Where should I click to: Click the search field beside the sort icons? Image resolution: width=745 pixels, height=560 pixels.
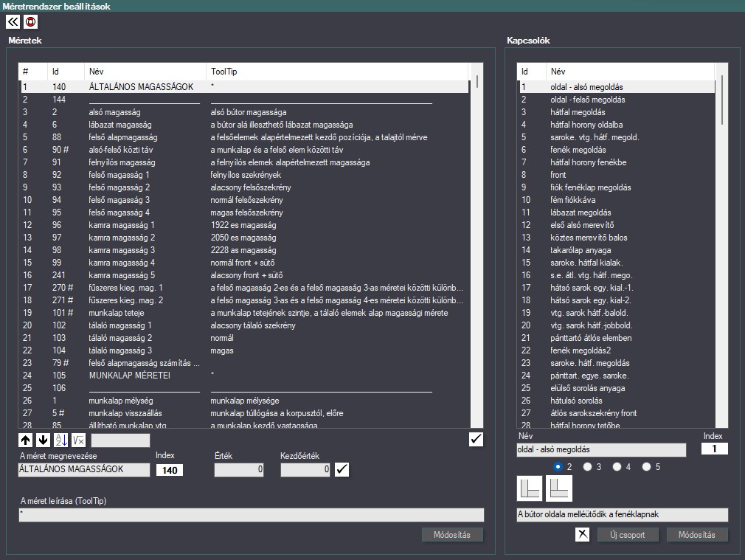coord(121,440)
